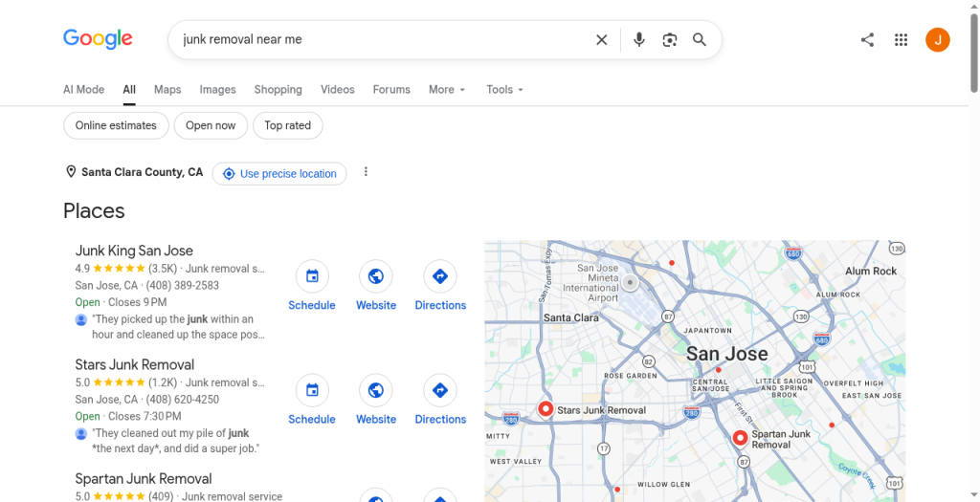Switch to the Forums tab
Screen dimensions: 980x502
click(391, 89)
